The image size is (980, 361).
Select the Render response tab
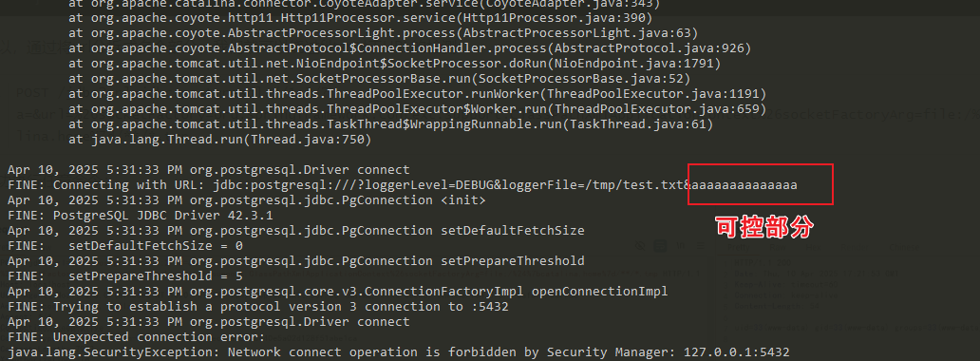[x=855, y=248]
